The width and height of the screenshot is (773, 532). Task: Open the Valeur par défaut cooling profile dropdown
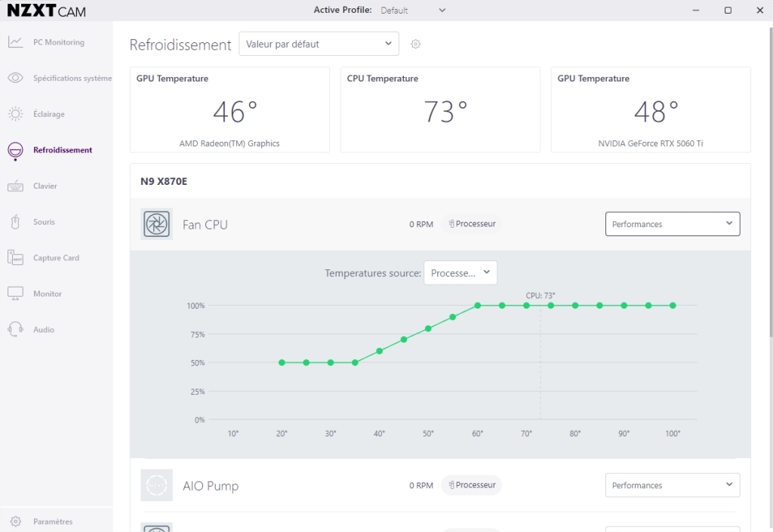(x=319, y=44)
